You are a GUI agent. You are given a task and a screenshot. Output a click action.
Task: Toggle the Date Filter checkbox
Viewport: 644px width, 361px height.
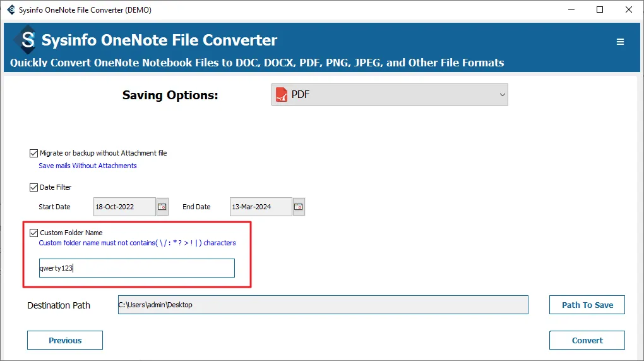pos(33,188)
